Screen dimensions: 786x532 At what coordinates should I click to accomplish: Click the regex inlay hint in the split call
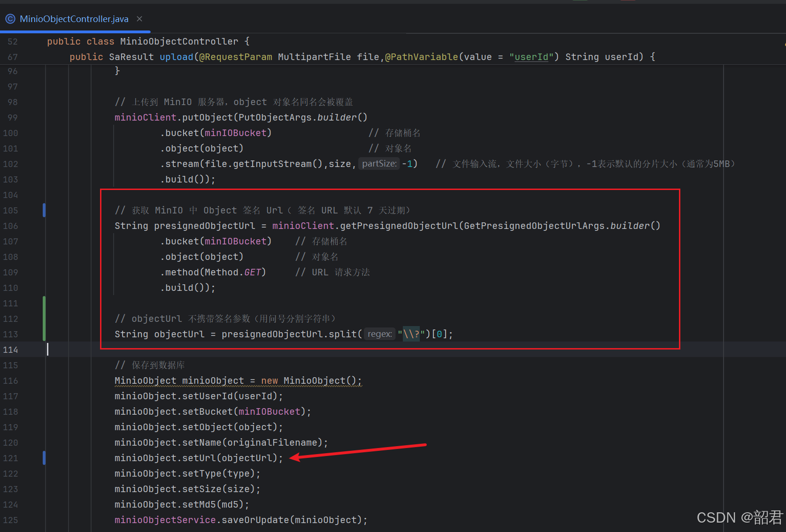pyautogui.click(x=379, y=334)
